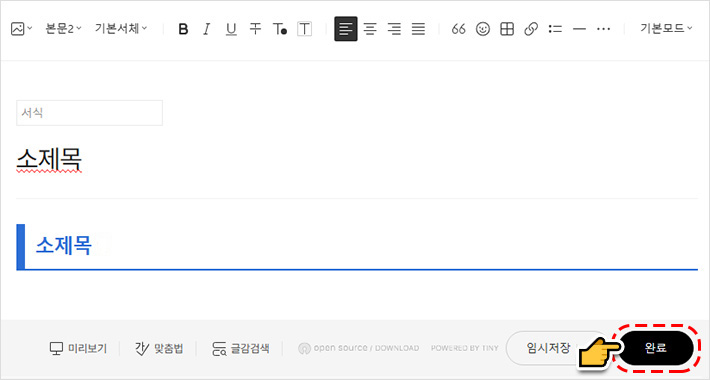The width and height of the screenshot is (710, 380).
Task: Toggle underline formatting
Action: coord(231,29)
